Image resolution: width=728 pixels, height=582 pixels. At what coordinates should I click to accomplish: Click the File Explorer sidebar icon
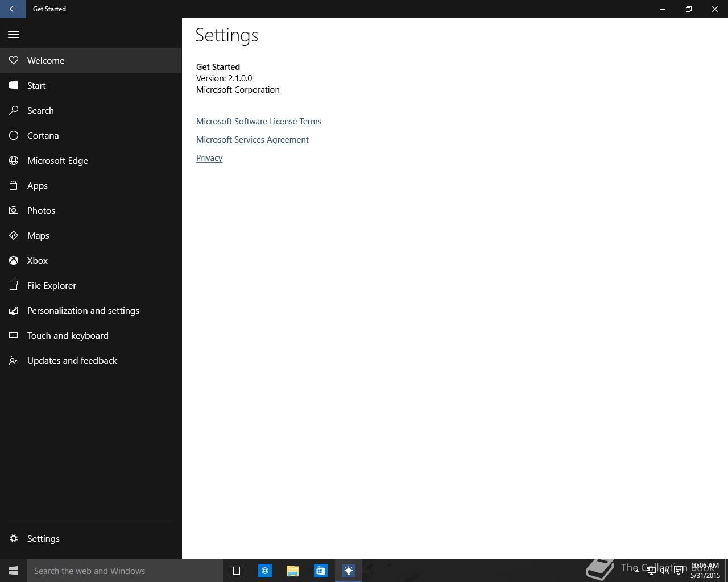14,285
